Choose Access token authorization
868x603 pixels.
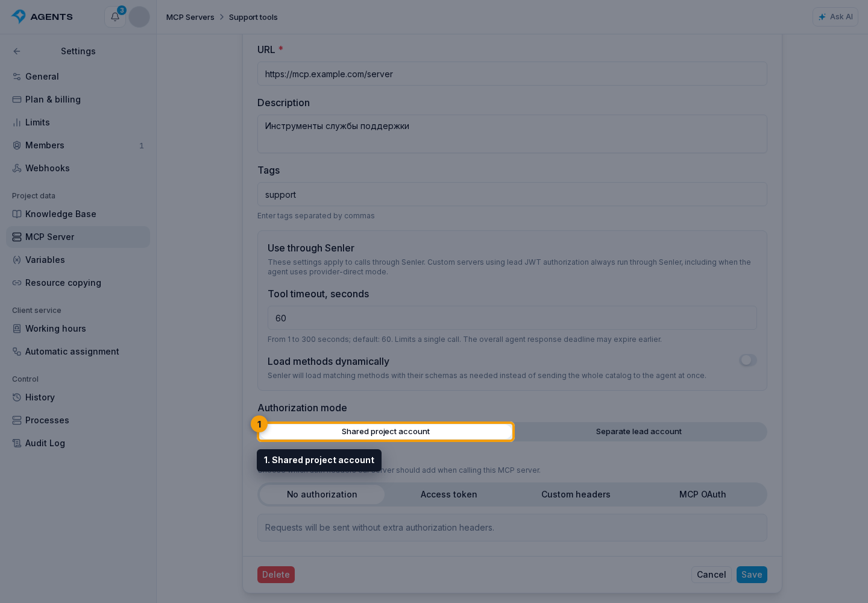coord(449,494)
